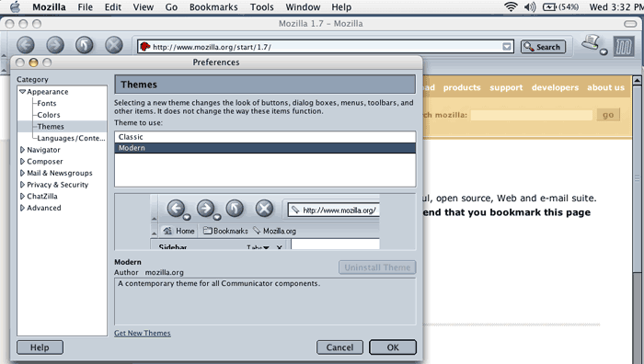Screen dimensions: 644x364
Task: Click the Reload button in the Mozilla toolbar
Action: [85, 45]
